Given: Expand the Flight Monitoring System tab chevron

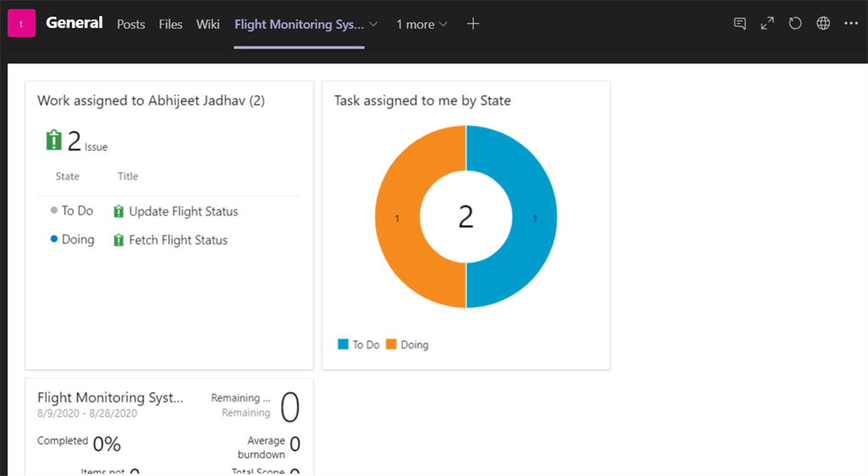Looking at the screenshot, I should pyautogui.click(x=374, y=25).
